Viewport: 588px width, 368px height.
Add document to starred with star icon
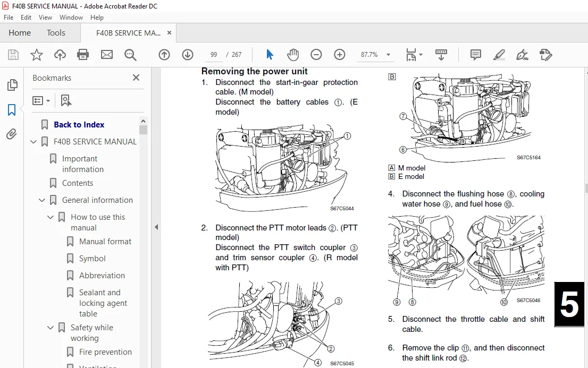[x=36, y=55]
